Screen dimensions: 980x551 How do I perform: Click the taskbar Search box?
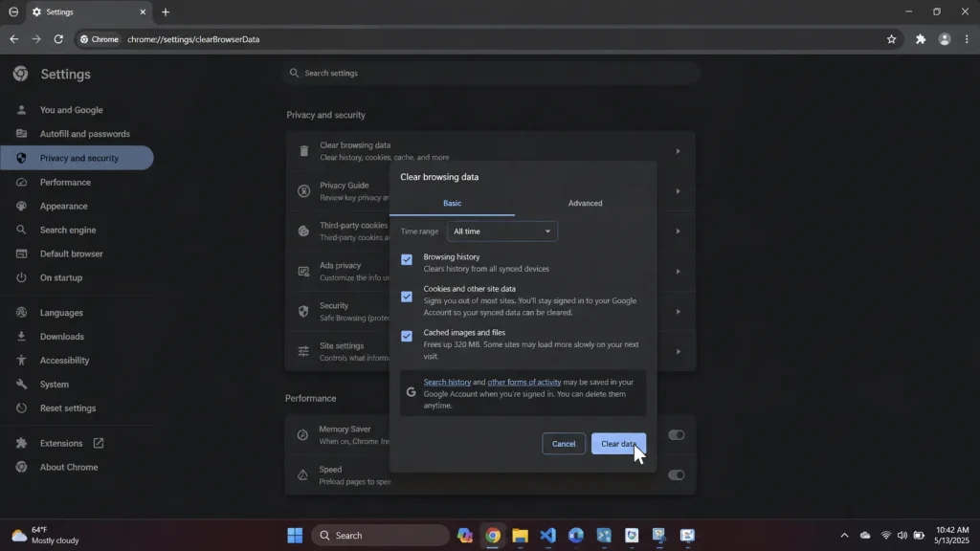click(x=380, y=536)
